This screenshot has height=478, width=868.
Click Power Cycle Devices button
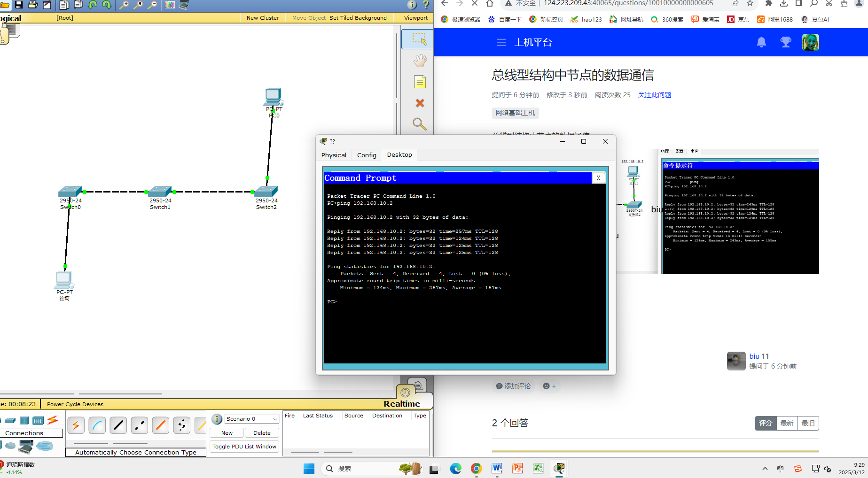[75, 404]
